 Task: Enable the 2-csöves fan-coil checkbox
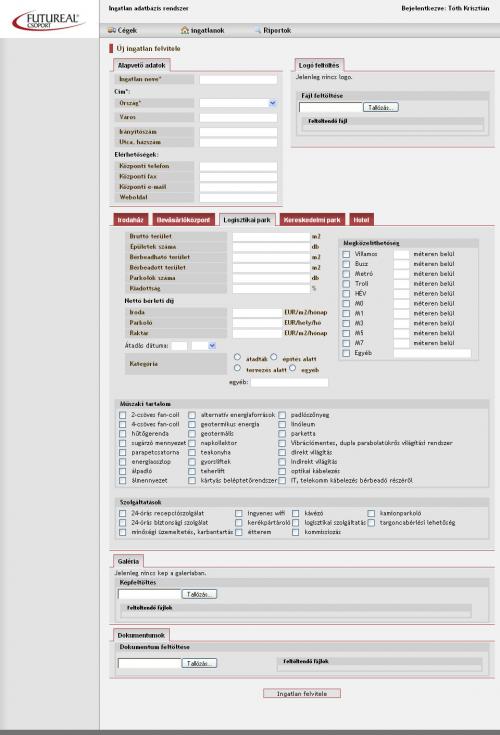pos(123,415)
